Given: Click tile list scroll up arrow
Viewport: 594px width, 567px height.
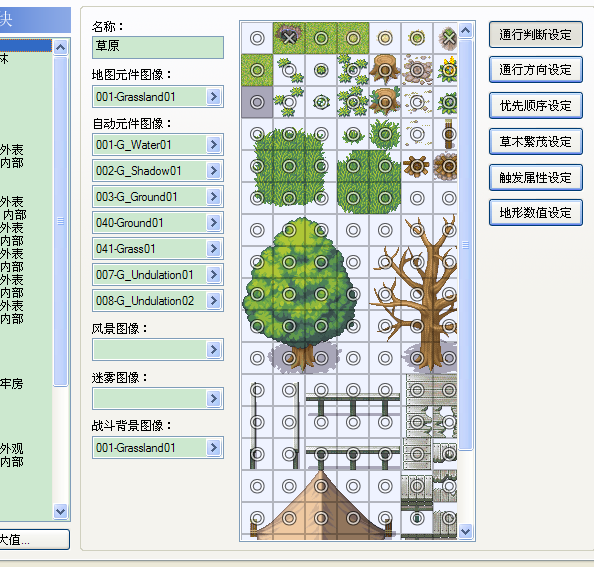Looking at the screenshot, I should [466, 30].
